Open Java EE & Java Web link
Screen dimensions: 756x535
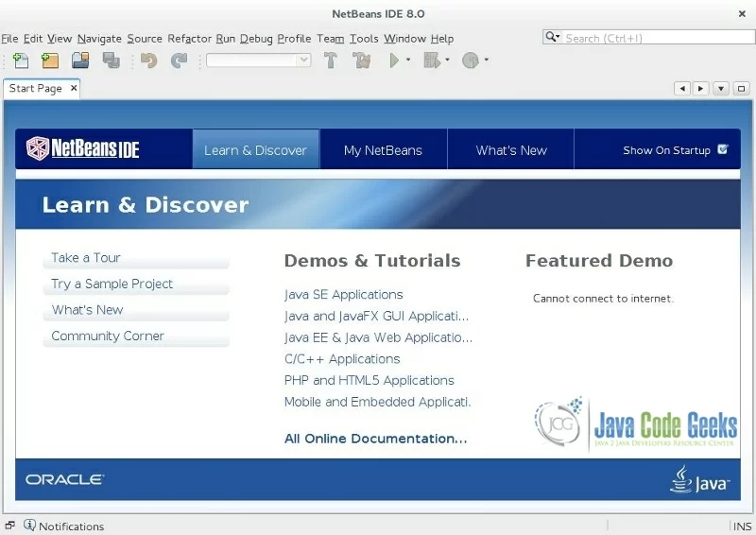379,337
